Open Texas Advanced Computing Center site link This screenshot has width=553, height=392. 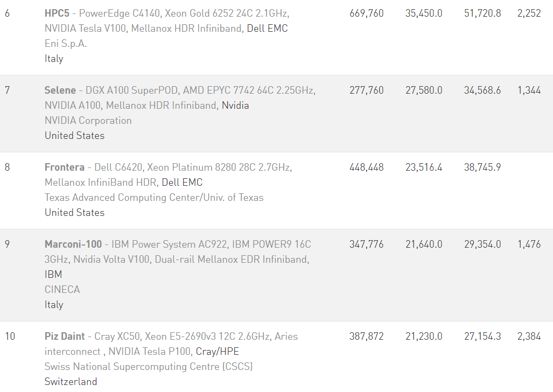point(154,197)
